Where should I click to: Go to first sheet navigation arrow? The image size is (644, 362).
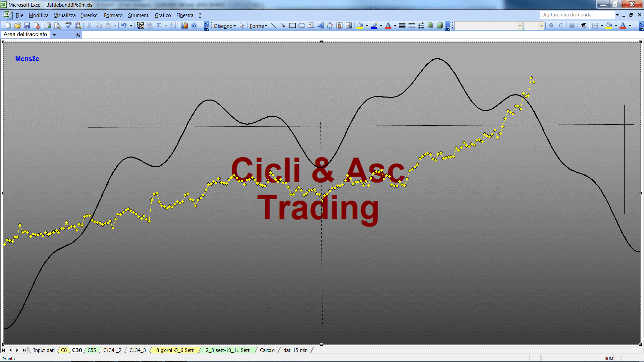coord(4,350)
